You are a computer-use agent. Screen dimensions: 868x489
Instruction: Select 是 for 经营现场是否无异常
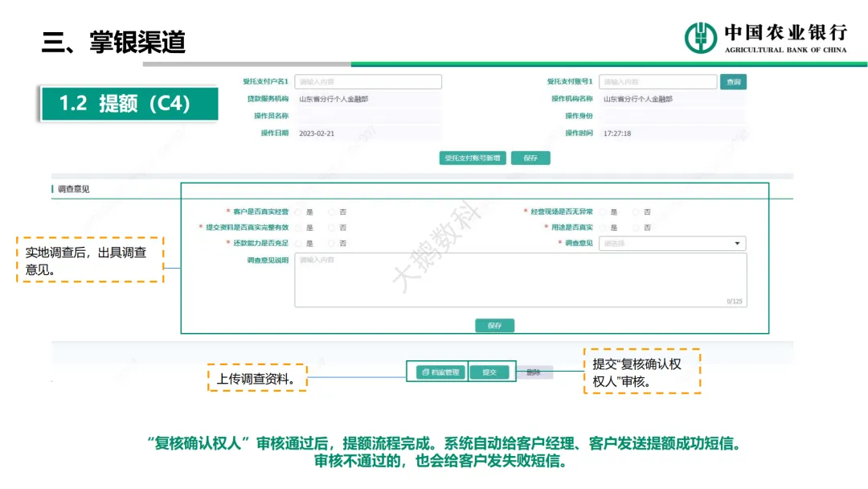point(603,212)
